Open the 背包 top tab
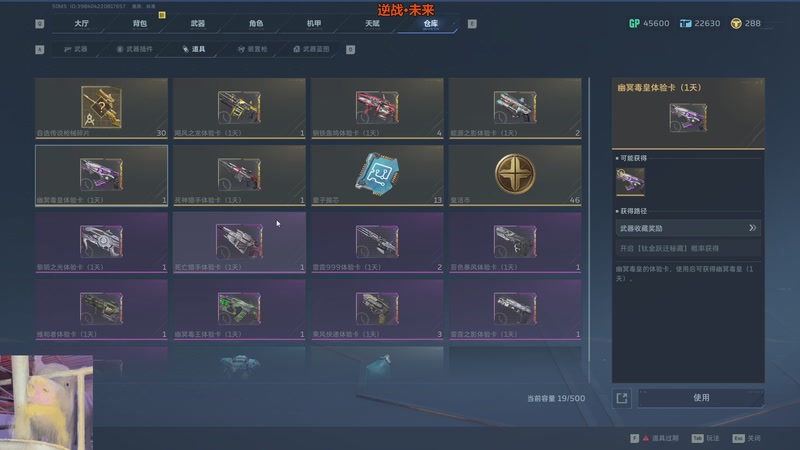Screen dimensions: 800x450 click(x=139, y=23)
